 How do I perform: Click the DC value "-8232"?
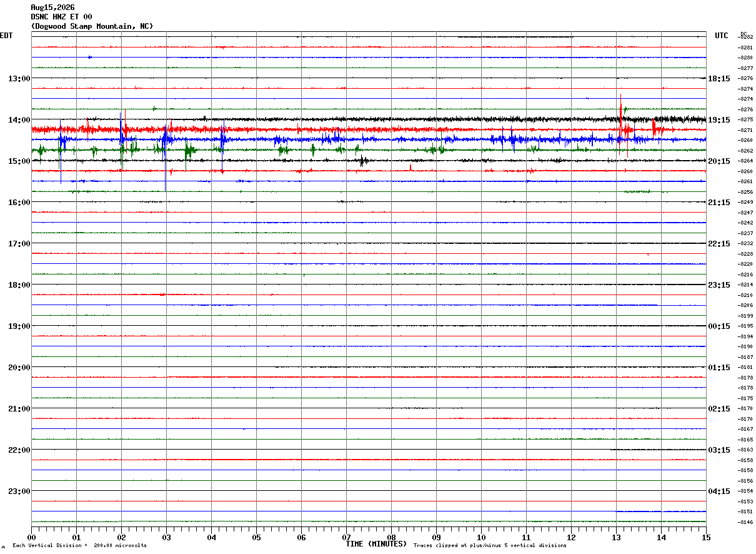[746, 243]
